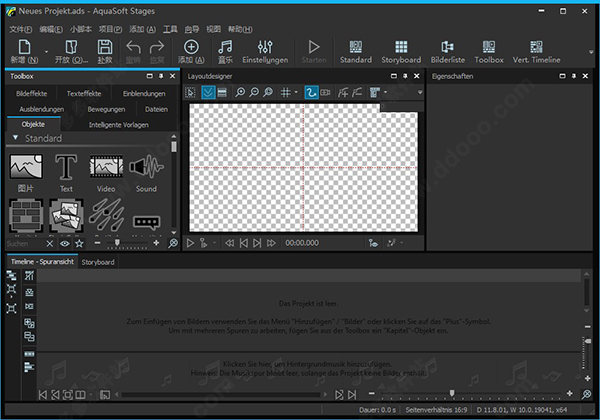Select the picture object thumbnail
Screen dimensions: 600x420
(x=26, y=166)
